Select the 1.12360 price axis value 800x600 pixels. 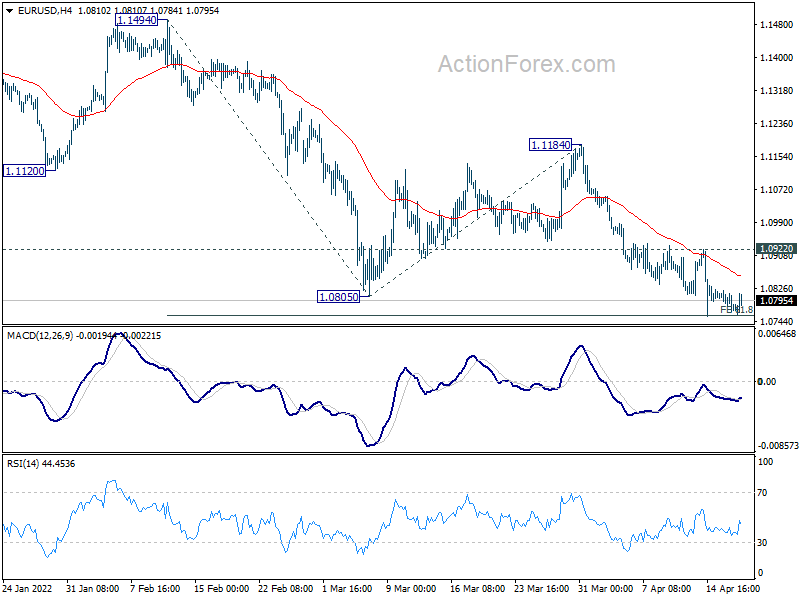(776, 124)
